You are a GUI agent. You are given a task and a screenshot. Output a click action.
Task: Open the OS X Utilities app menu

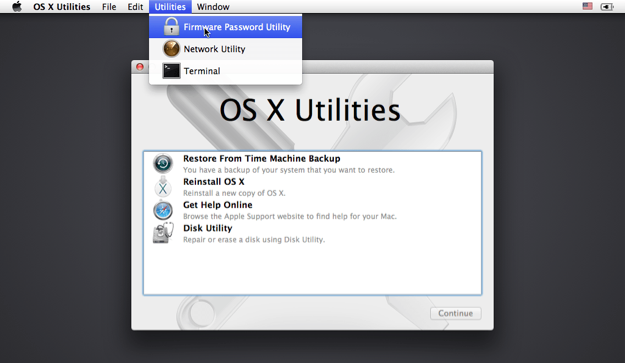pyautogui.click(x=62, y=7)
